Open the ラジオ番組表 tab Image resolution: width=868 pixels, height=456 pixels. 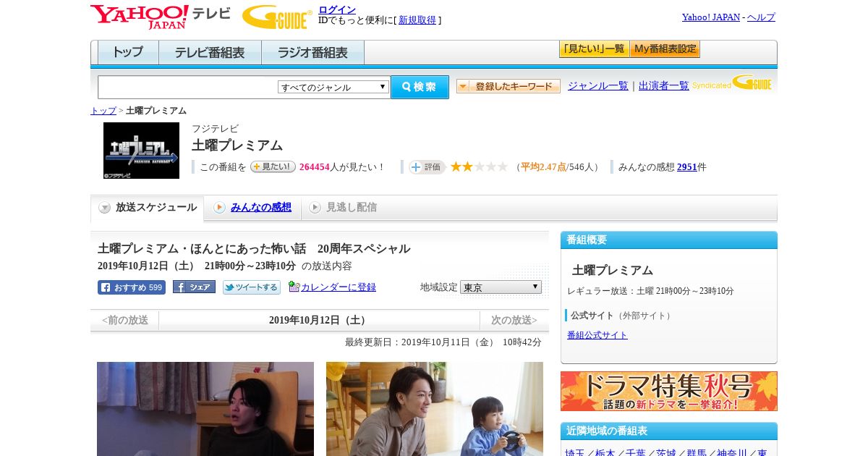(x=312, y=53)
